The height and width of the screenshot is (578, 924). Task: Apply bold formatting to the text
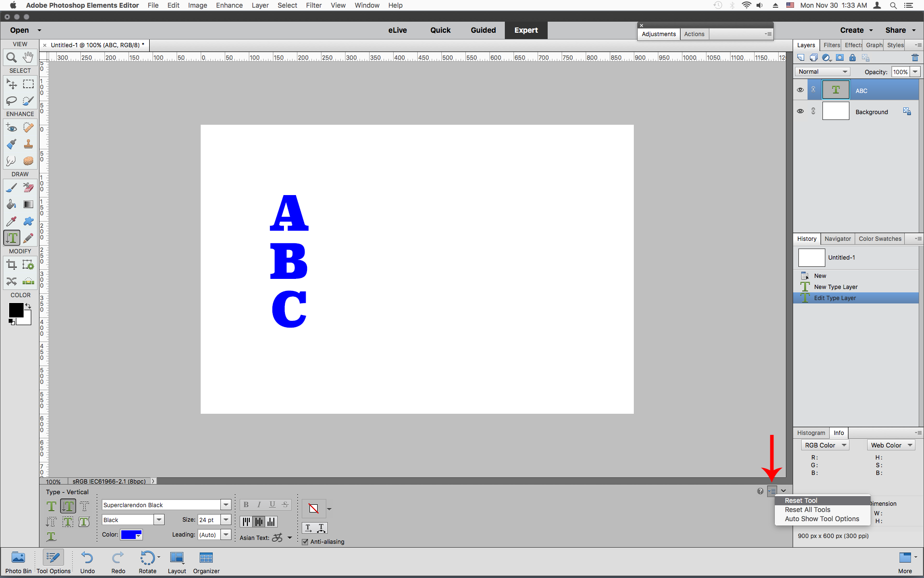coord(245,504)
